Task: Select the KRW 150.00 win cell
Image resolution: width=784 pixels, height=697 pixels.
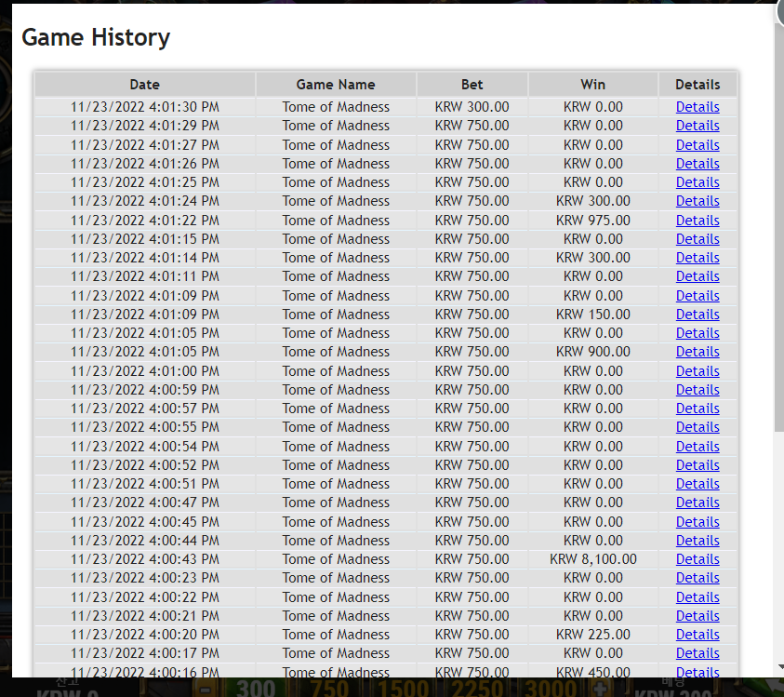Action: click(x=593, y=315)
